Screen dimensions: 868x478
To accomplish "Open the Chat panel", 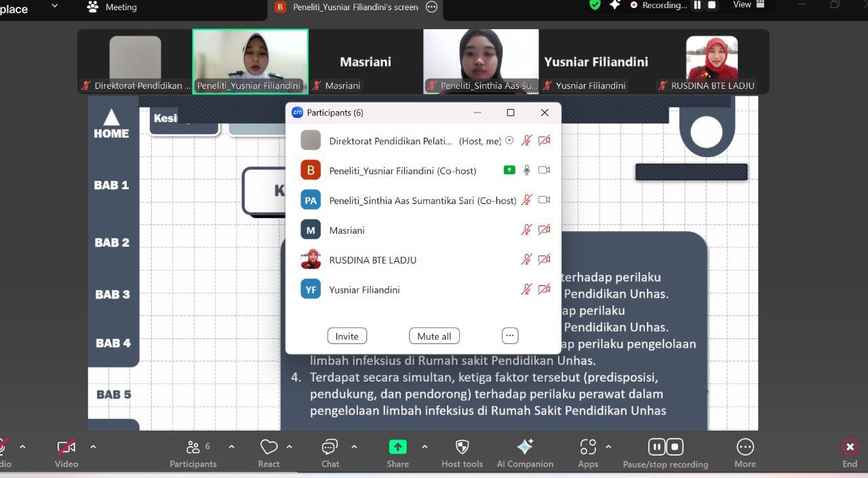I will point(330,447).
